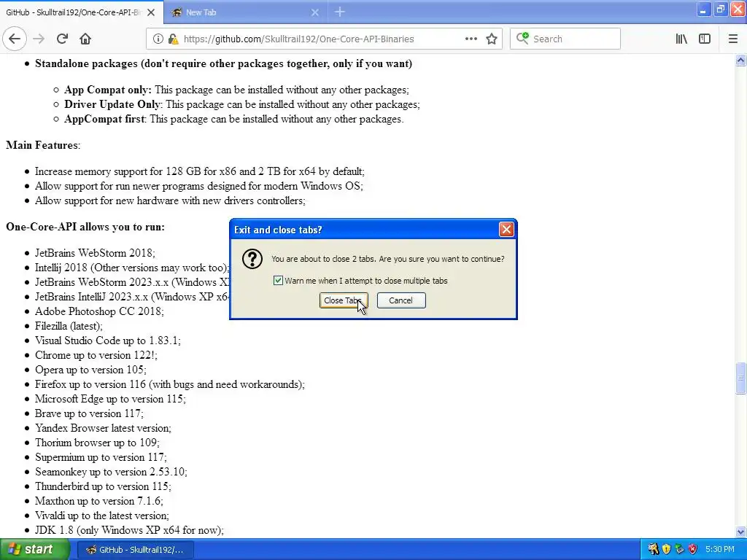Click the padlock warning security icon

click(174, 39)
